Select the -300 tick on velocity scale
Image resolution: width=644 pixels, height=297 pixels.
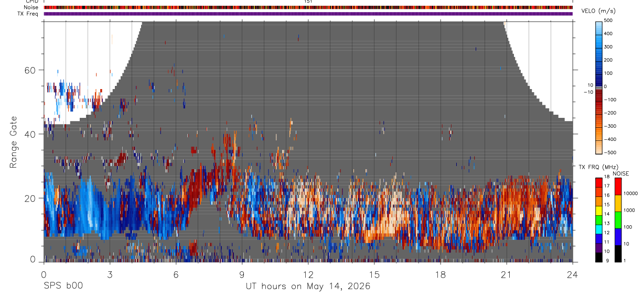pyautogui.click(x=610, y=126)
